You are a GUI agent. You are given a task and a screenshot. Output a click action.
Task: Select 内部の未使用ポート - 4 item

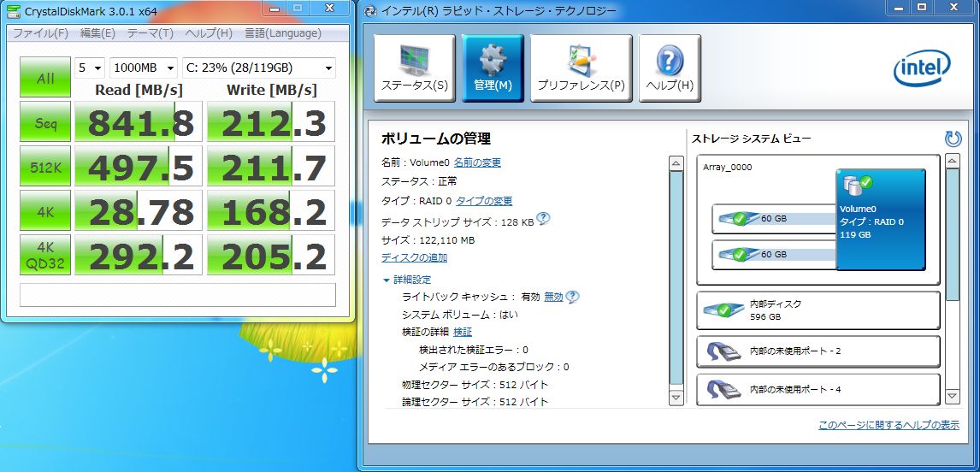[818, 389]
